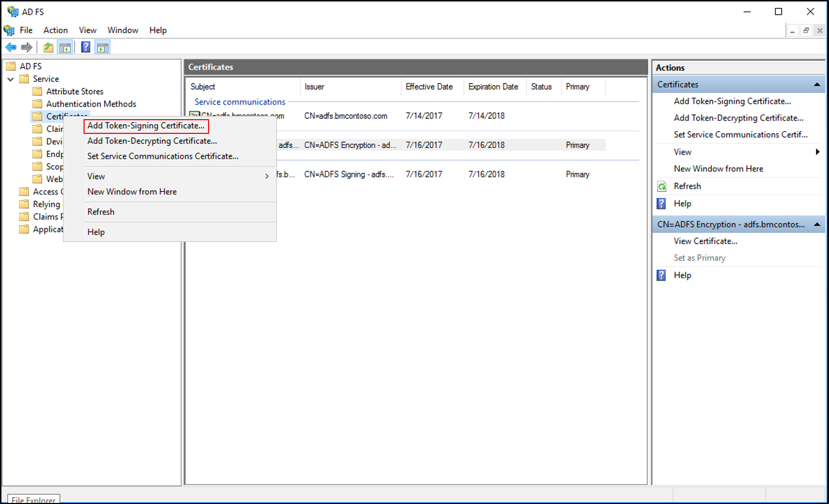Click the 7/14/2018 expiration date cell

pyautogui.click(x=486, y=116)
